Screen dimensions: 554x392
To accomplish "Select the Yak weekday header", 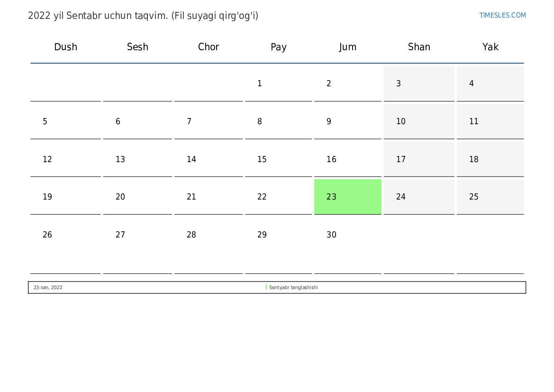I will click(490, 47).
